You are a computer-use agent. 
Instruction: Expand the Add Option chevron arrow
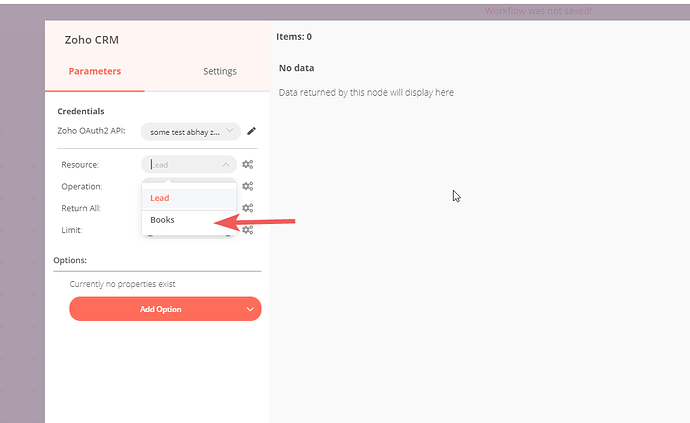coord(250,309)
